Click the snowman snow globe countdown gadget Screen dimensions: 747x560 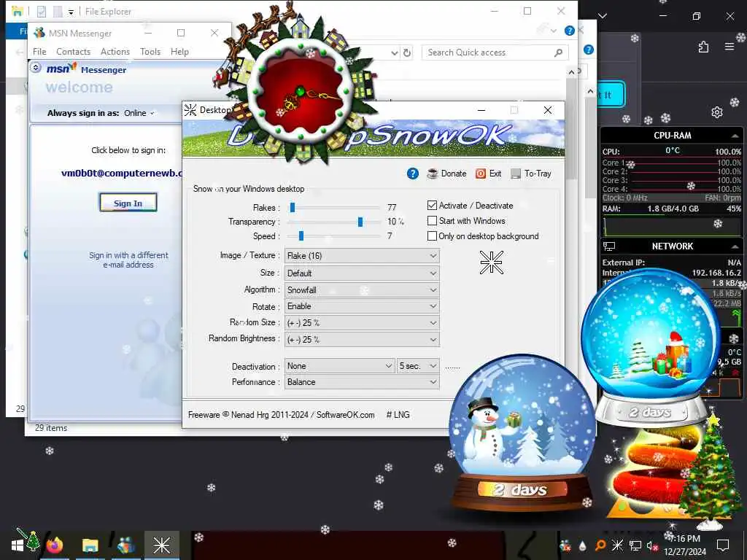point(522,433)
